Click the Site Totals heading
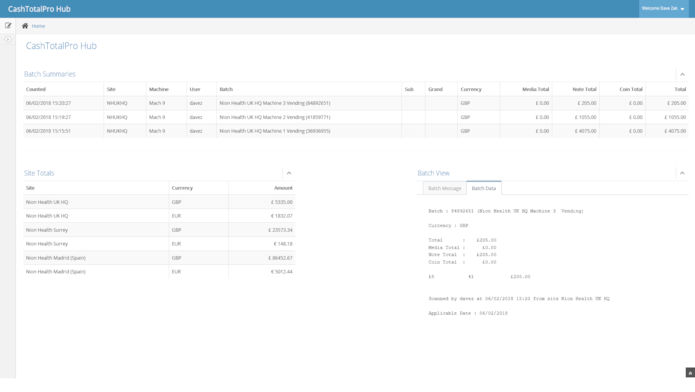This screenshot has width=695, height=392. click(39, 173)
